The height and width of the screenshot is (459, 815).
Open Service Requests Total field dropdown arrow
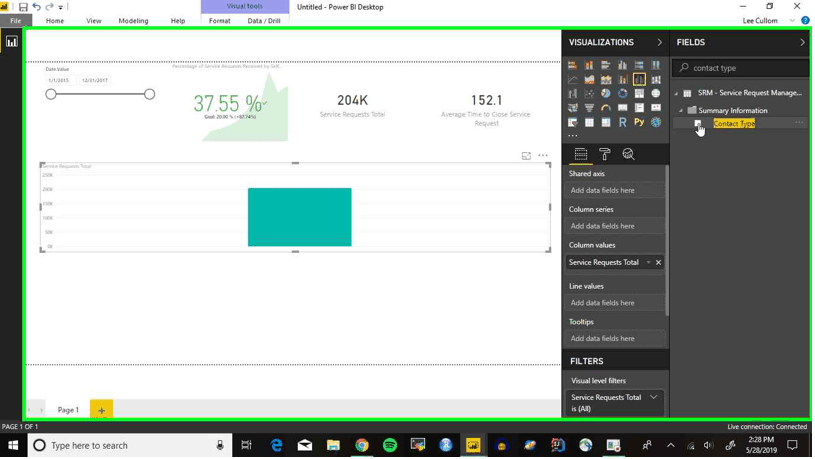tap(648, 263)
